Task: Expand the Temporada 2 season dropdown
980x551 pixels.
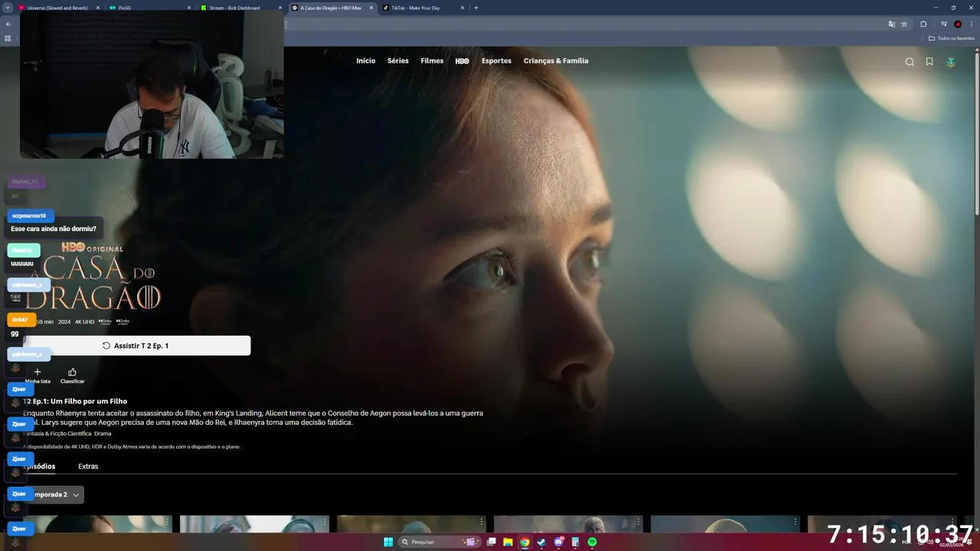Action: [x=54, y=494]
